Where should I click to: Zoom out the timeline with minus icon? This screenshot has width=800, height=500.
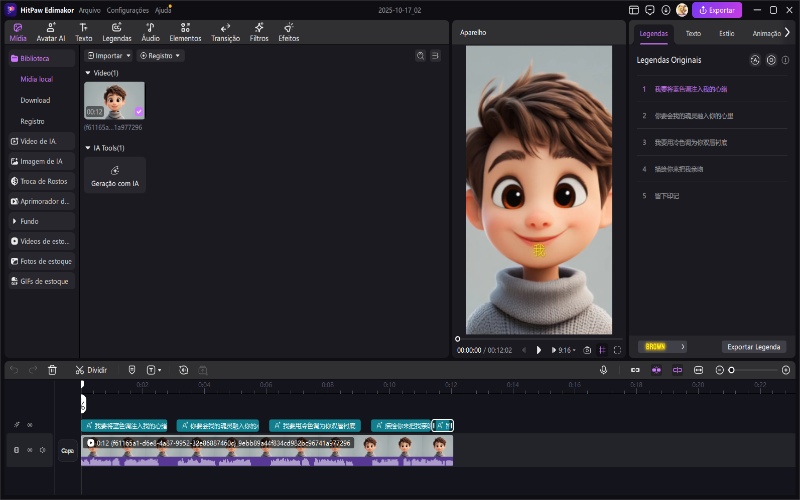719,370
